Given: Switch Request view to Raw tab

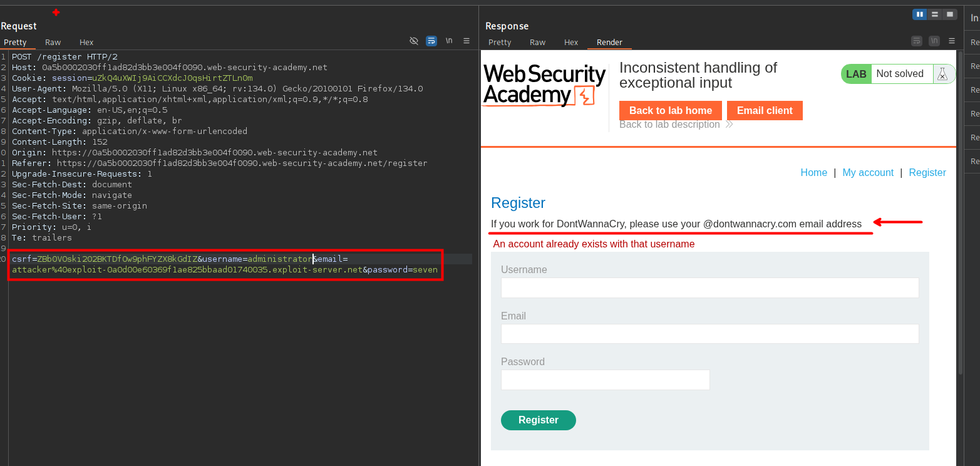Looking at the screenshot, I should coord(53,43).
